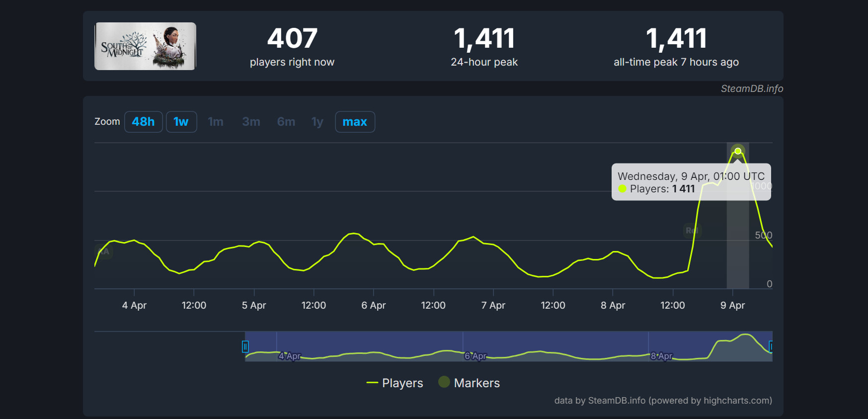Viewport: 868px width, 419px height.
Task: Click the green Markers legend circle icon
Action: (x=444, y=382)
